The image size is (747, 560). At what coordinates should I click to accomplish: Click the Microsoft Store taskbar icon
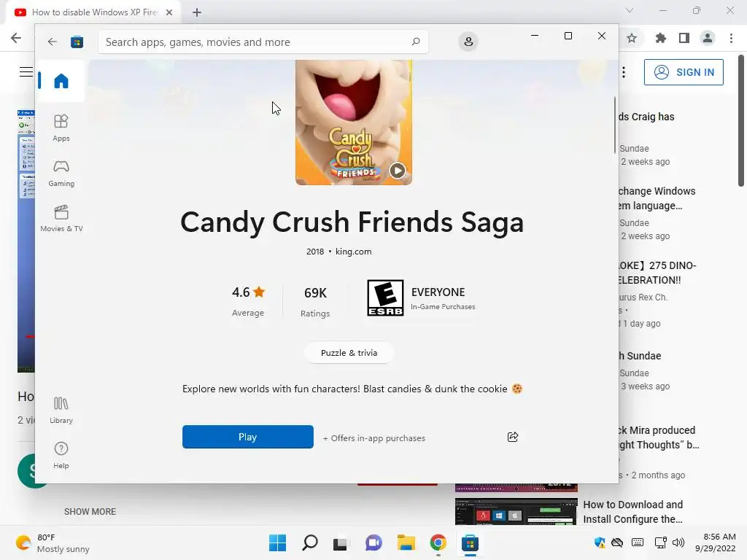point(470,542)
